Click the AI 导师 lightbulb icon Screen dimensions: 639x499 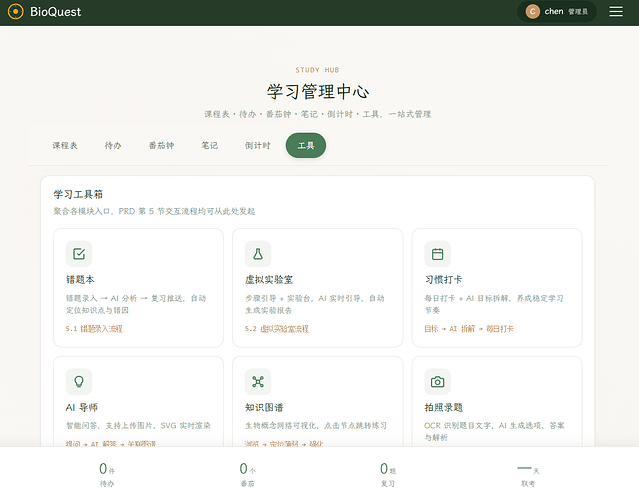click(x=79, y=382)
